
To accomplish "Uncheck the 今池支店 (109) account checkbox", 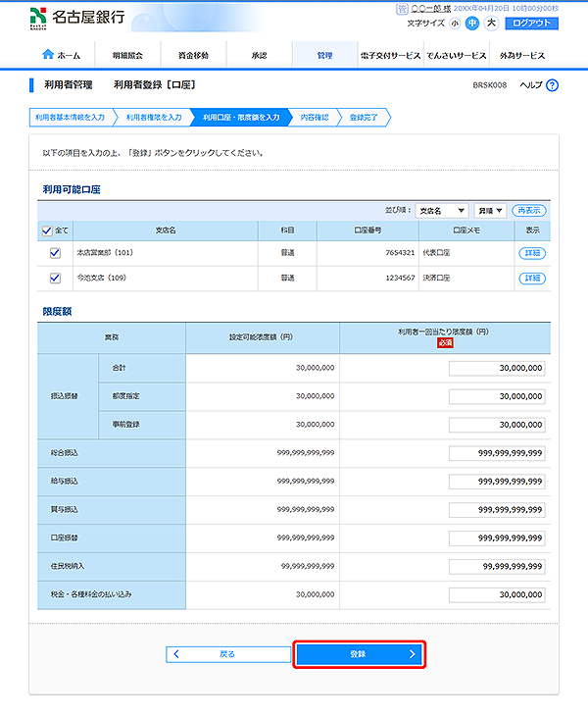I will [55, 279].
